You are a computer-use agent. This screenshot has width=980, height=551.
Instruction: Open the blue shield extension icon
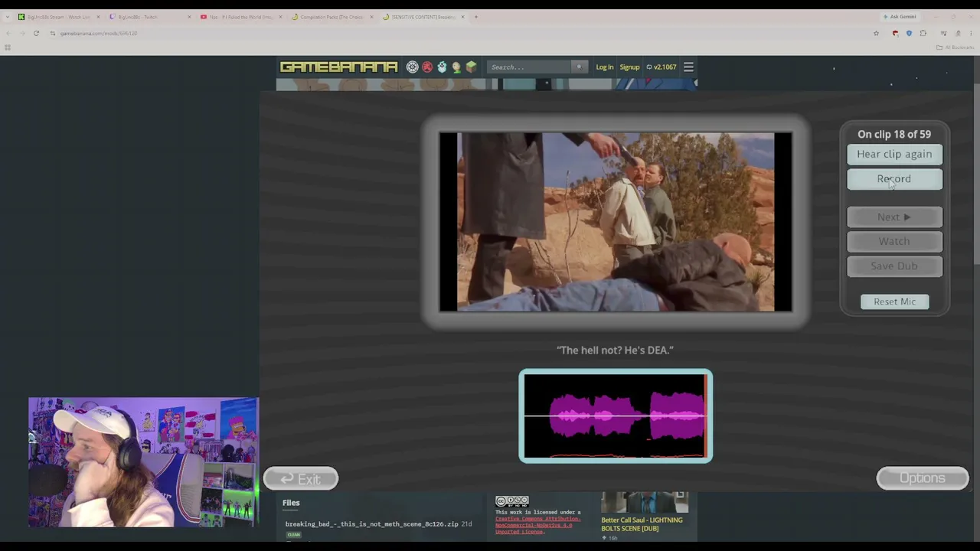(x=909, y=33)
